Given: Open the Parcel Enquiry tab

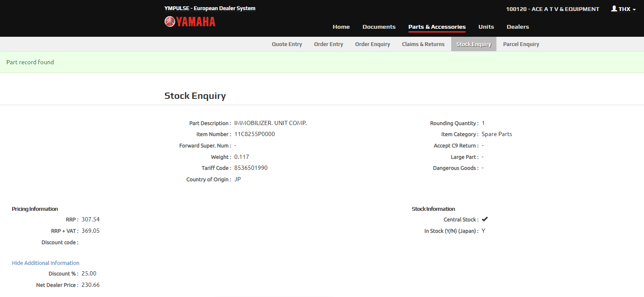Looking at the screenshot, I should click(x=521, y=44).
